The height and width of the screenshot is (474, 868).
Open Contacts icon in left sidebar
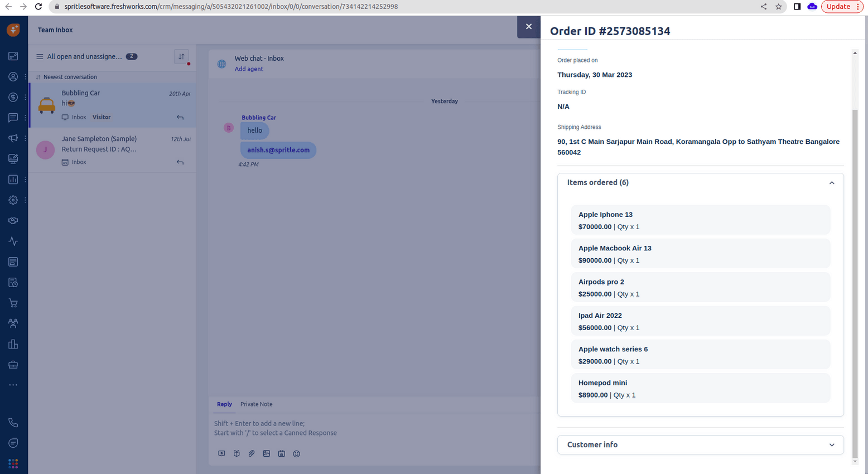[13, 77]
